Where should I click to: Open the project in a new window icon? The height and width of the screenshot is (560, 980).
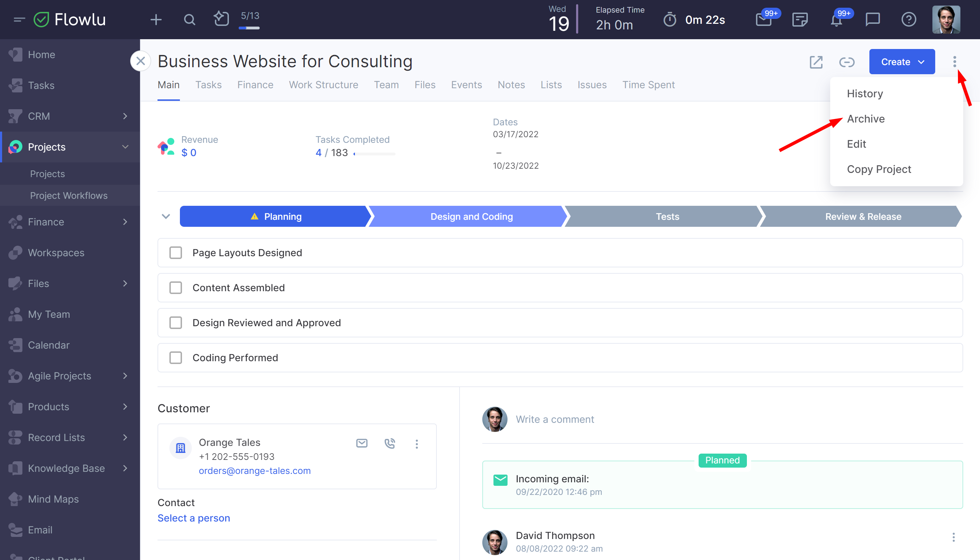pyautogui.click(x=816, y=62)
